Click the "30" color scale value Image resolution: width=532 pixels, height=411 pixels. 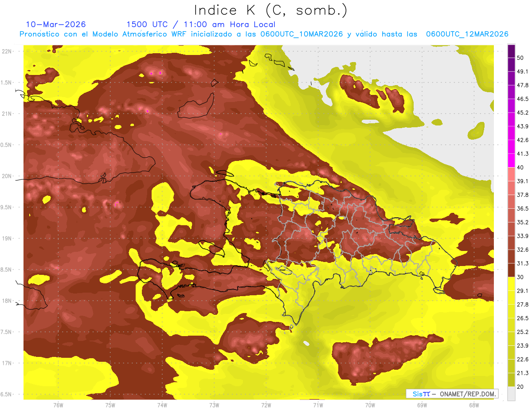pyautogui.click(x=521, y=277)
